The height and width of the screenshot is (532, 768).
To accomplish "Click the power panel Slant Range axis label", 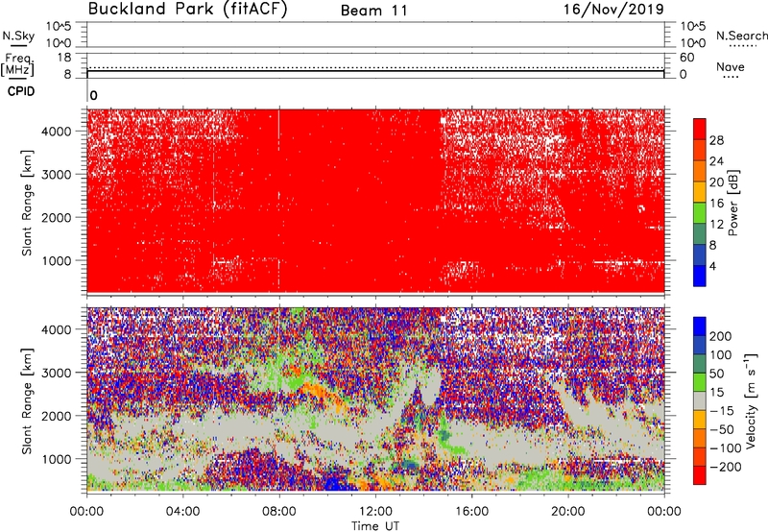I will coord(27,203).
